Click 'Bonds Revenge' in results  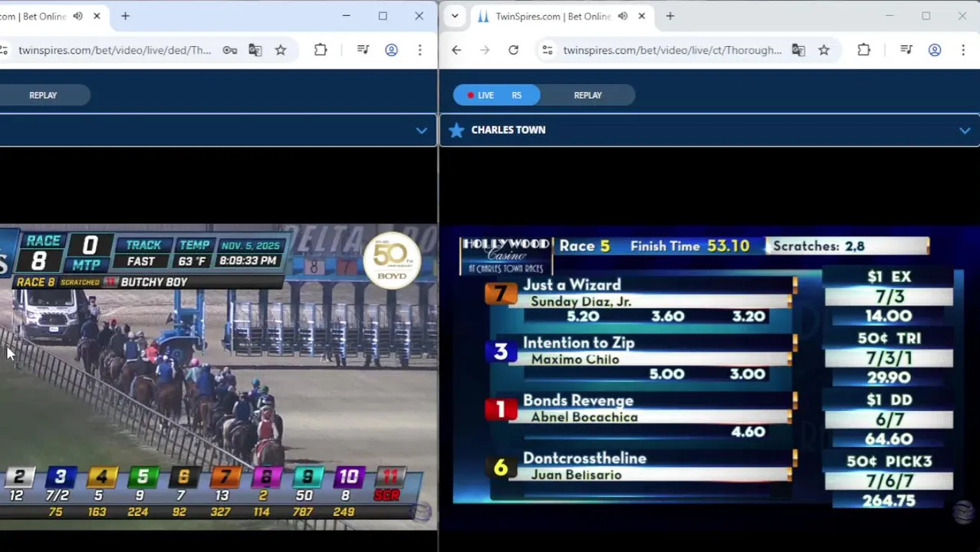pos(578,401)
